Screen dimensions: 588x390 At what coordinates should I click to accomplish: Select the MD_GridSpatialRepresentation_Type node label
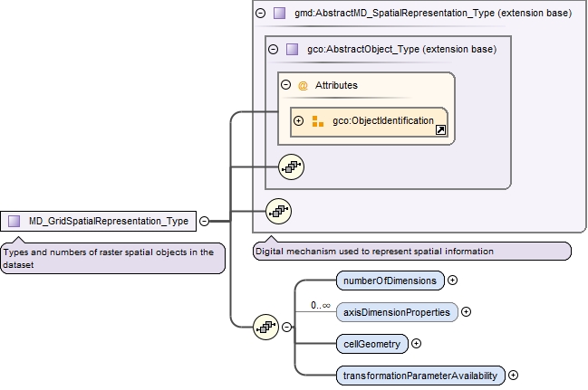tap(108, 221)
